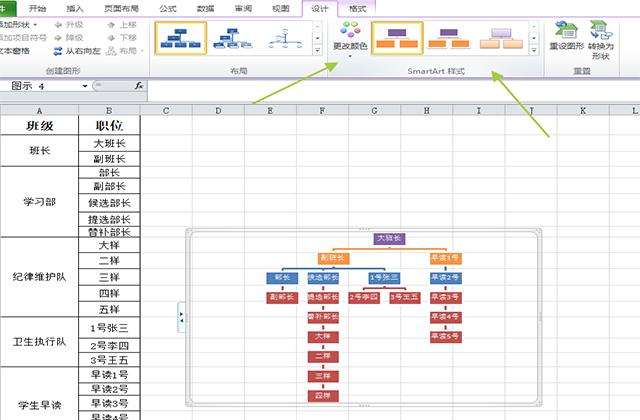Select the red 2号李四 SmartArt node
This screenshot has width=640, height=420.
coord(364,298)
